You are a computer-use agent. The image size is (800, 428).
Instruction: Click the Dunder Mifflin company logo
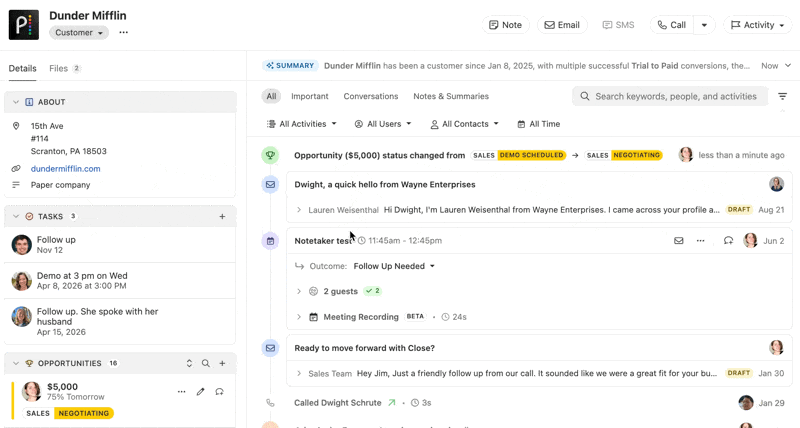(x=23, y=24)
